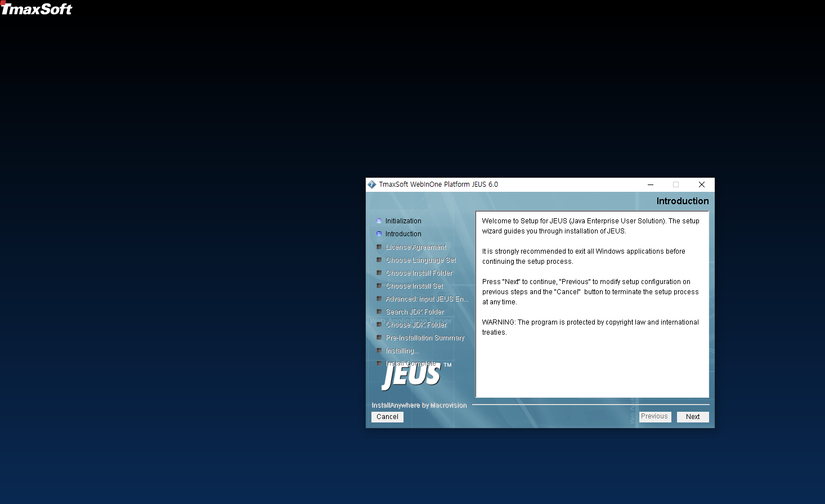Click the strongly recommended exit applications paragraph
The image size is (825, 504).
pyautogui.click(x=584, y=256)
